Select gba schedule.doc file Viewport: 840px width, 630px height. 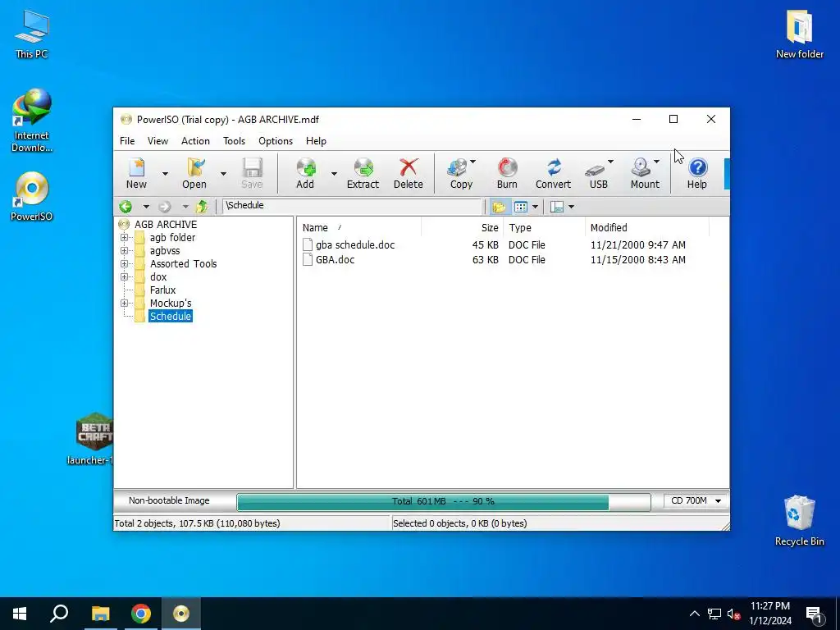pos(355,244)
